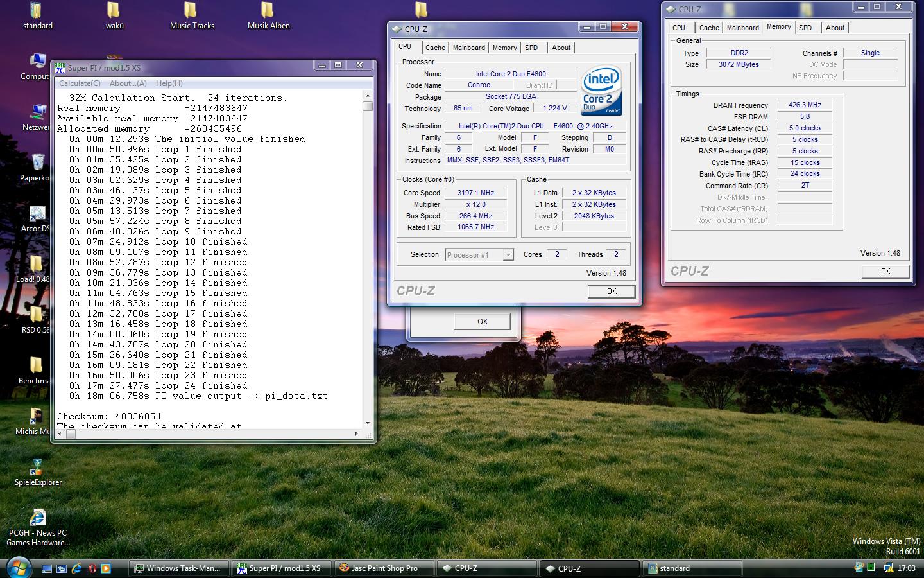924x578 pixels.
Task: Launch Opera browser from quick launch
Action: [x=92, y=568]
